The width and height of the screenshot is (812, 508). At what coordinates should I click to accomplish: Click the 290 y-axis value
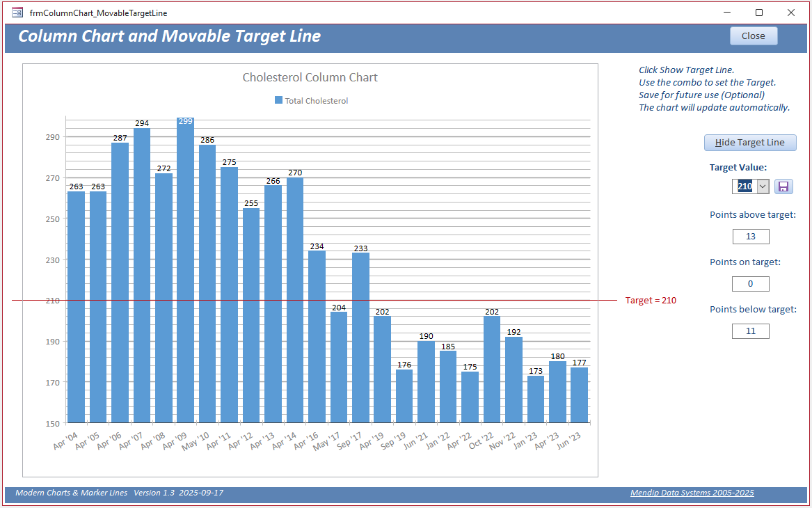[x=53, y=137]
